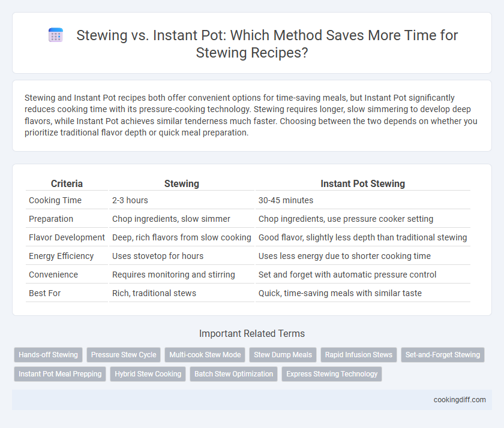This screenshot has width=504, height=428.
Task: Click 'Deep, rich flavors from slow cooking'
Action: (x=182, y=237)
